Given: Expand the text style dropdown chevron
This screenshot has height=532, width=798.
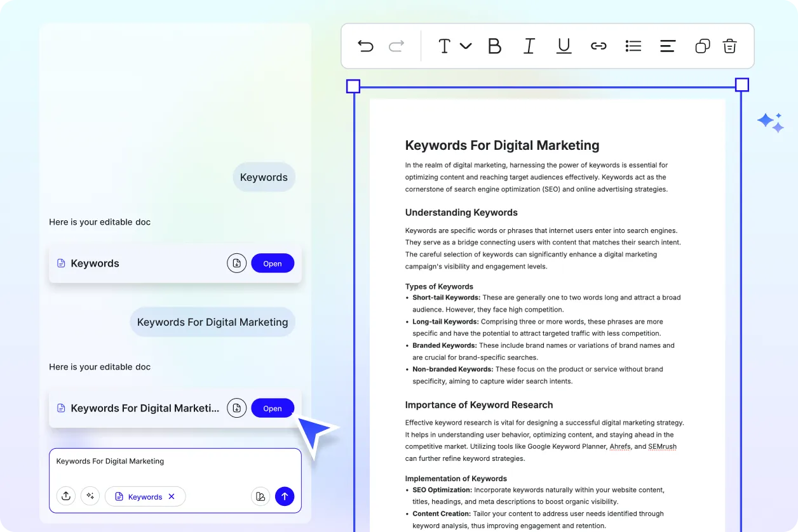Looking at the screenshot, I should click(466, 46).
